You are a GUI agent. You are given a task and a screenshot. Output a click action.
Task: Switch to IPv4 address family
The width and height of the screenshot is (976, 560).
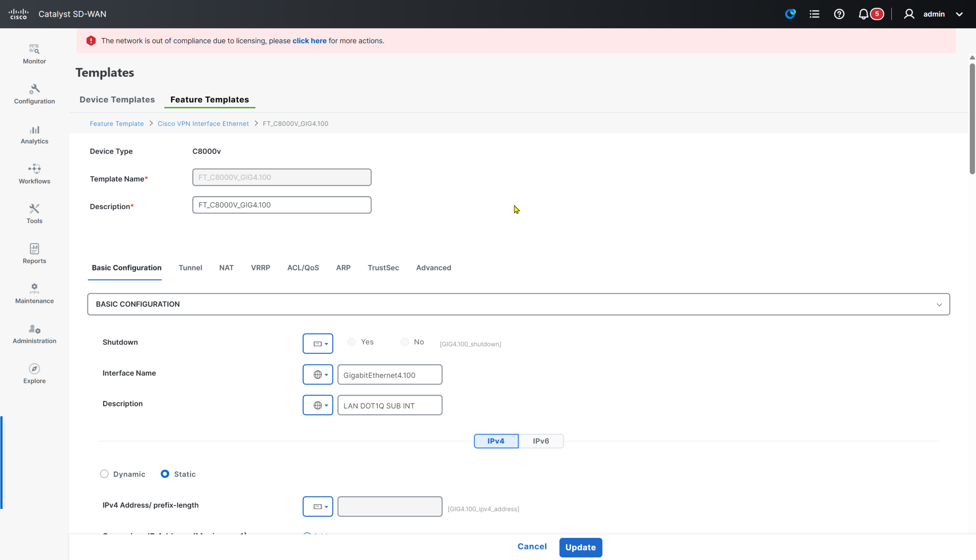[x=496, y=441]
